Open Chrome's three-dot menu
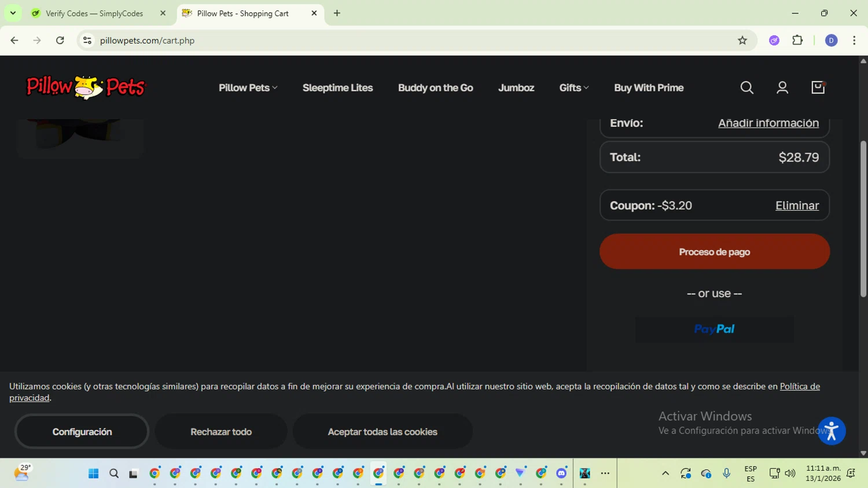This screenshot has height=488, width=868. (854, 41)
